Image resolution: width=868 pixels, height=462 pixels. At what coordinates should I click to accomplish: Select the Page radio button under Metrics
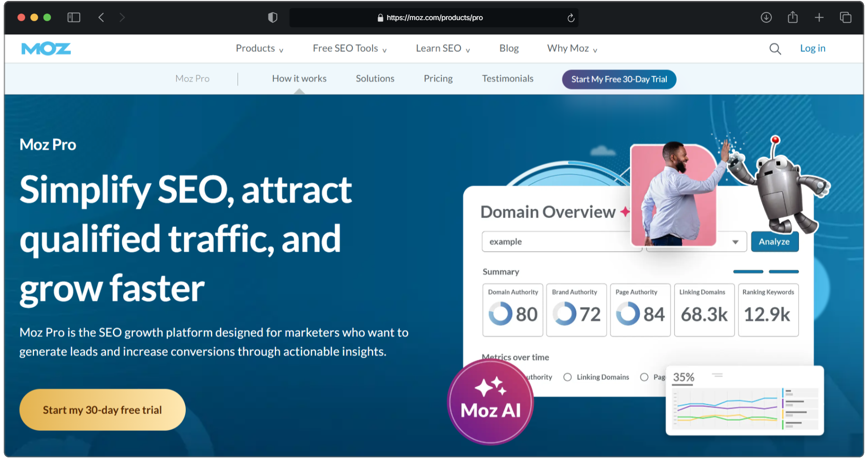coord(644,377)
